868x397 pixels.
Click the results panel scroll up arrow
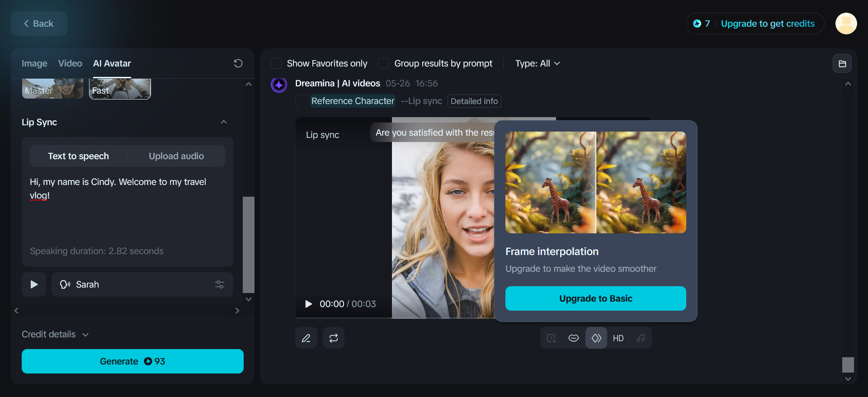click(848, 84)
